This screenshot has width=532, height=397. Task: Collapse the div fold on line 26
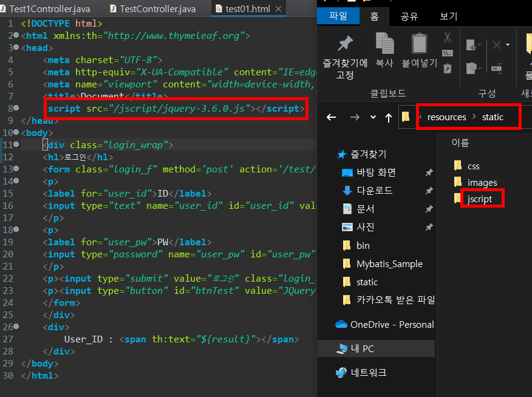16,327
